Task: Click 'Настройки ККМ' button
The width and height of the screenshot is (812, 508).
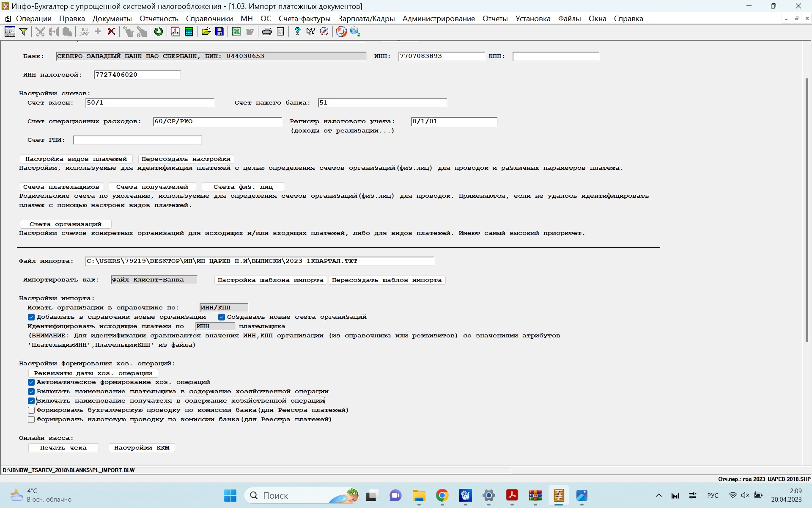Action: click(x=142, y=448)
